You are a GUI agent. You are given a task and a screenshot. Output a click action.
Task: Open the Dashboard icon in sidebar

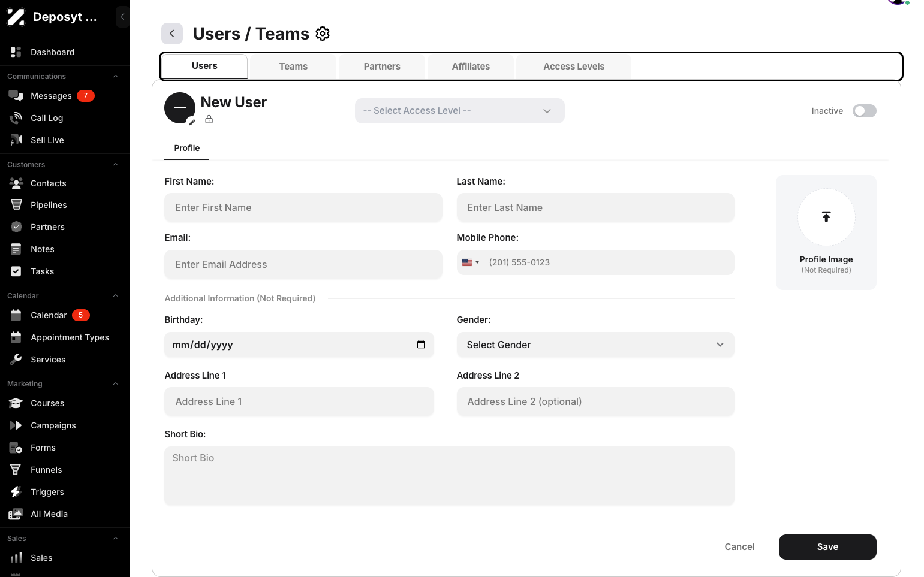[16, 52]
